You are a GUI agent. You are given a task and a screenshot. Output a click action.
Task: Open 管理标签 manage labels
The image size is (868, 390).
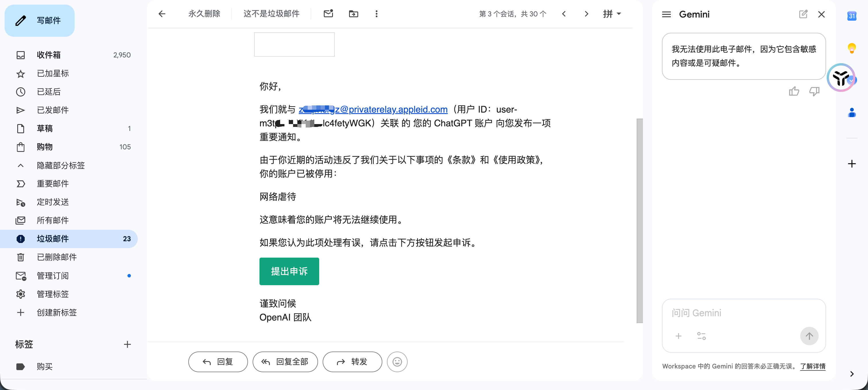click(69, 294)
